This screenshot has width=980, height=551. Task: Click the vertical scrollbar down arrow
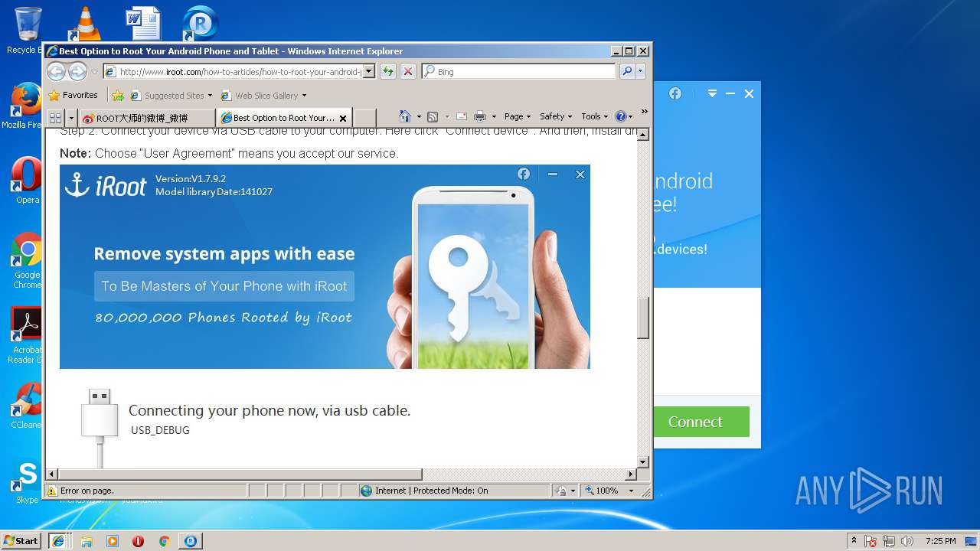pos(643,462)
